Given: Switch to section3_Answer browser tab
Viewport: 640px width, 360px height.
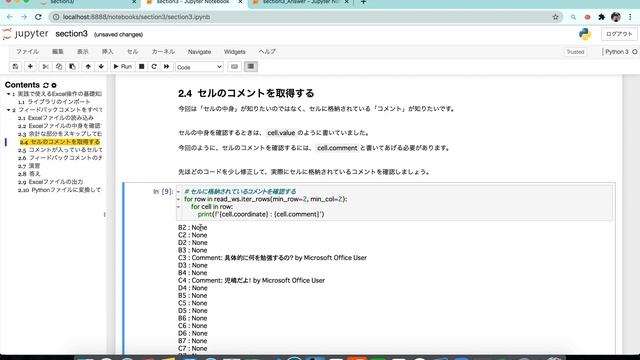Looking at the screenshot, I should pos(300,2).
